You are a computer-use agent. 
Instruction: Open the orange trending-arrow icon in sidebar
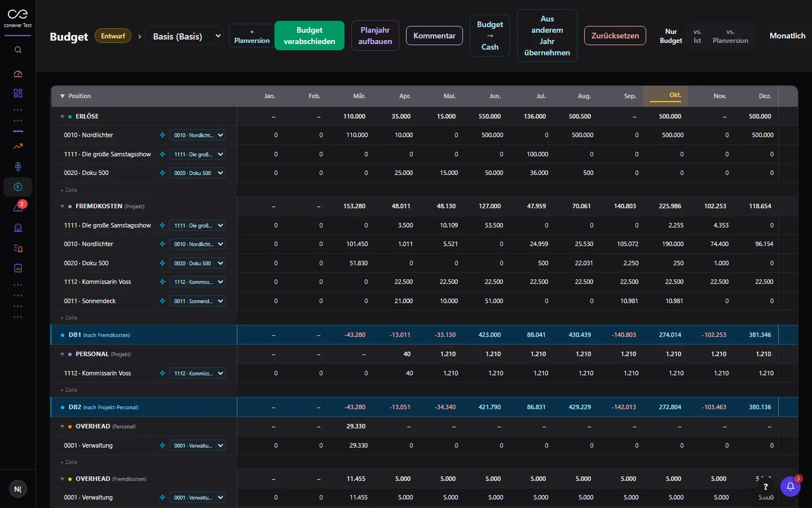[18, 146]
